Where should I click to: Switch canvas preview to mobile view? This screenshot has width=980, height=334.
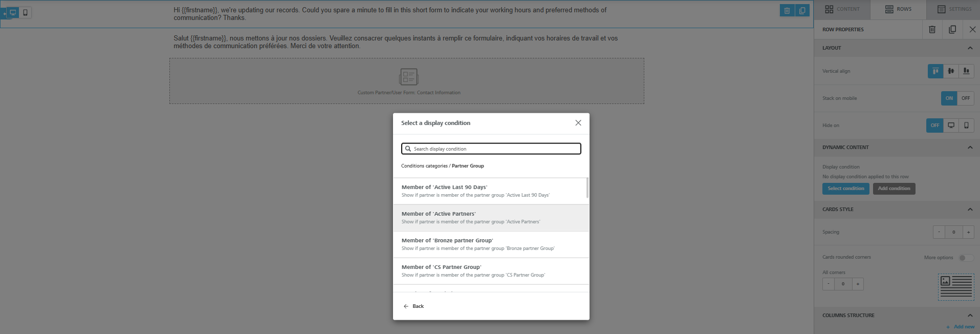click(x=25, y=12)
